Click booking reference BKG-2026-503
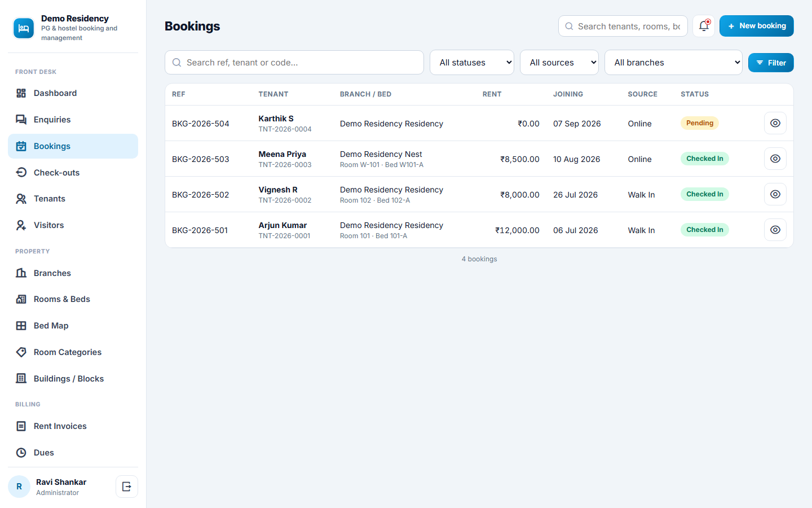Viewport: 812px width, 508px height. click(201, 159)
